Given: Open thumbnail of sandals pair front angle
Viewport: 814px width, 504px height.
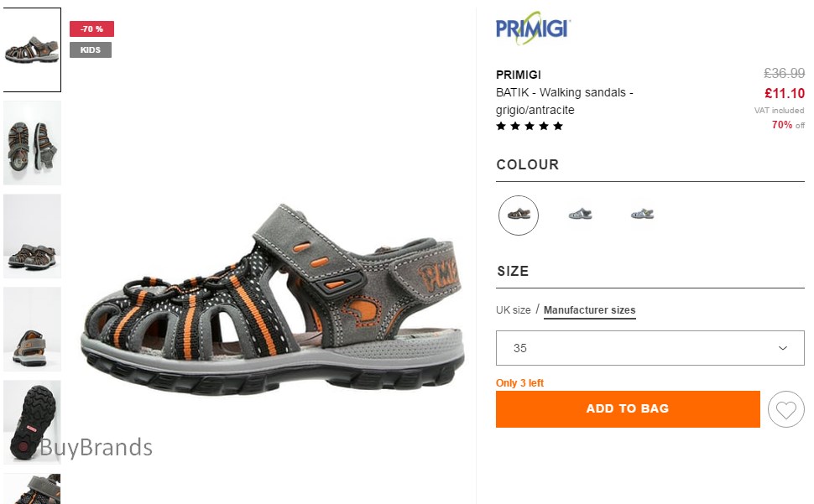Looking at the screenshot, I should [x=32, y=236].
